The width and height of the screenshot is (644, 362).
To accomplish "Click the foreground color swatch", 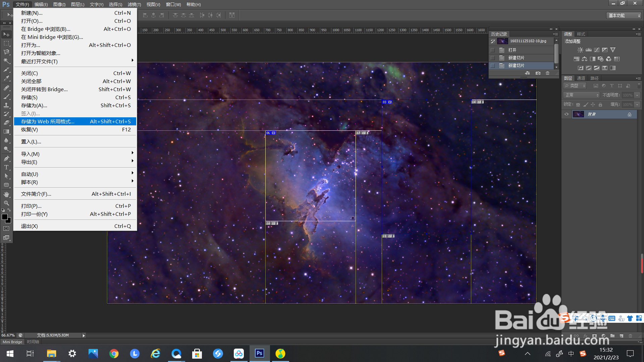I will [5, 217].
